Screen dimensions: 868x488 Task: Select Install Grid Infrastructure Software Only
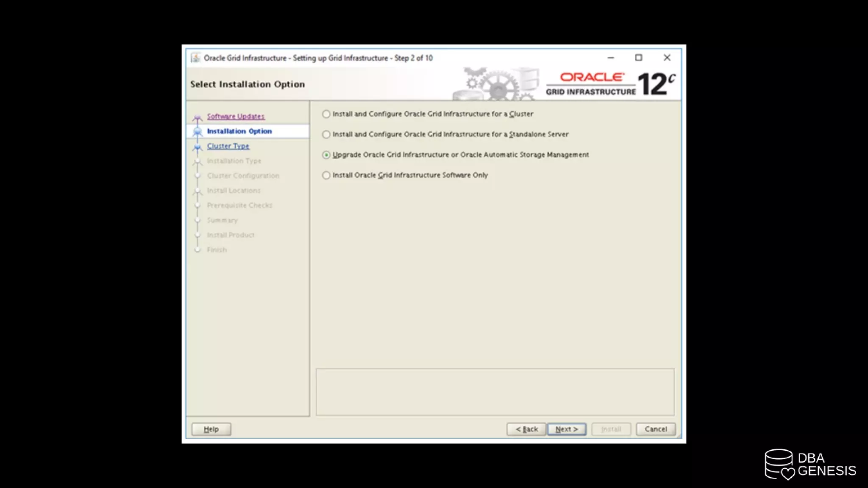pyautogui.click(x=326, y=175)
